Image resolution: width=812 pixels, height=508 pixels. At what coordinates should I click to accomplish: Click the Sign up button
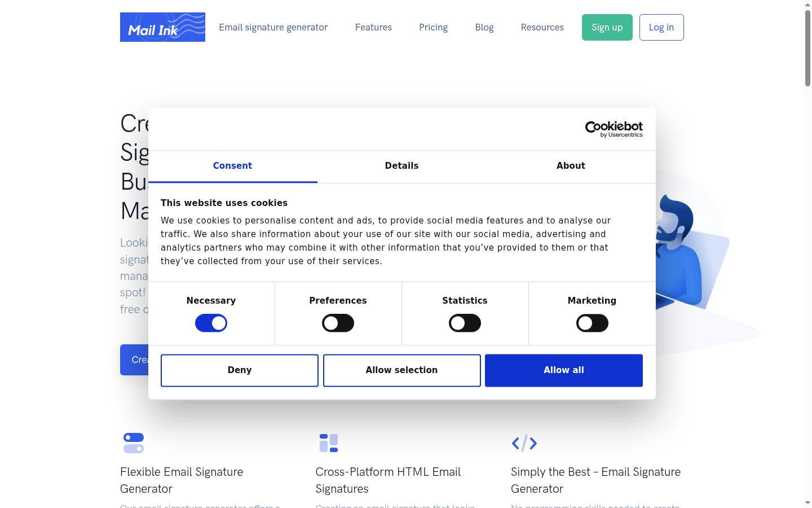coord(607,27)
